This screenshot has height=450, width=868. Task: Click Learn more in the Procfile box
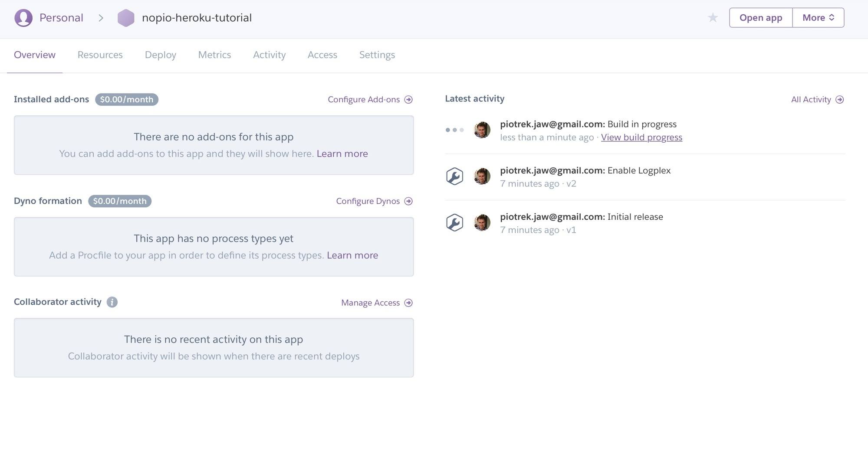click(x=352, y=255)
